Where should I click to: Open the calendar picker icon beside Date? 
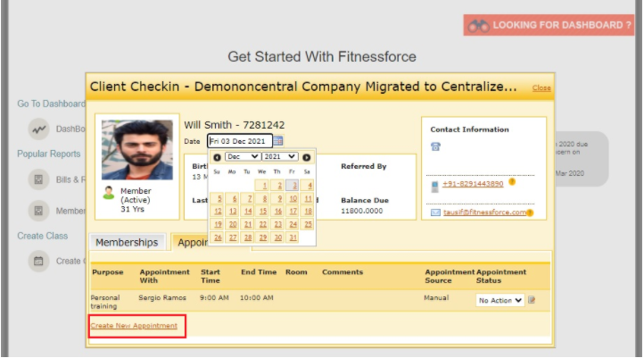point(278,140)
